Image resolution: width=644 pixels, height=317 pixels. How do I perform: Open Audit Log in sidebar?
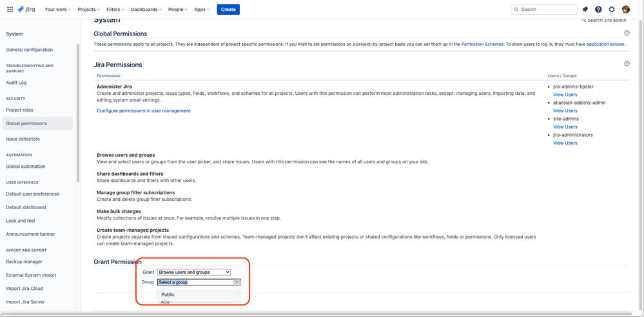point(16,83)
